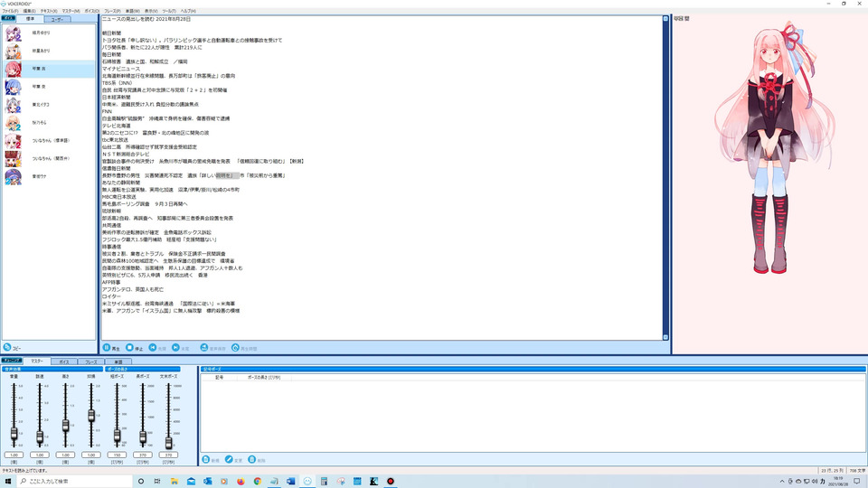This screenshot has width=868, height=488.
Task: Select the 琴葉 茜 voice avatar
Action: coord(14,70)
